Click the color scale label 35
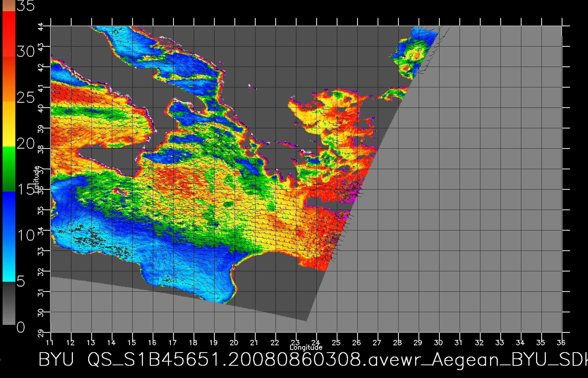Screen dimensions: 588x378 (26, 6)
